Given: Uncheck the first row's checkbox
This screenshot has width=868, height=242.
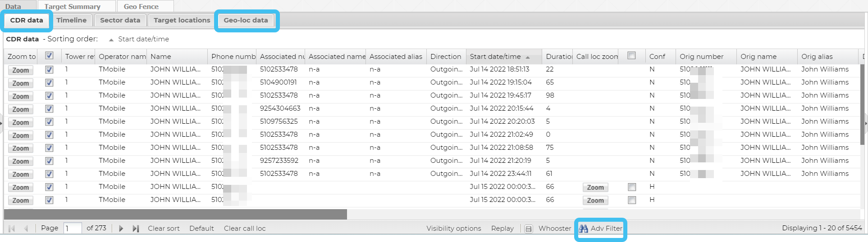Looking at the screenshot, I should (50, 70).
